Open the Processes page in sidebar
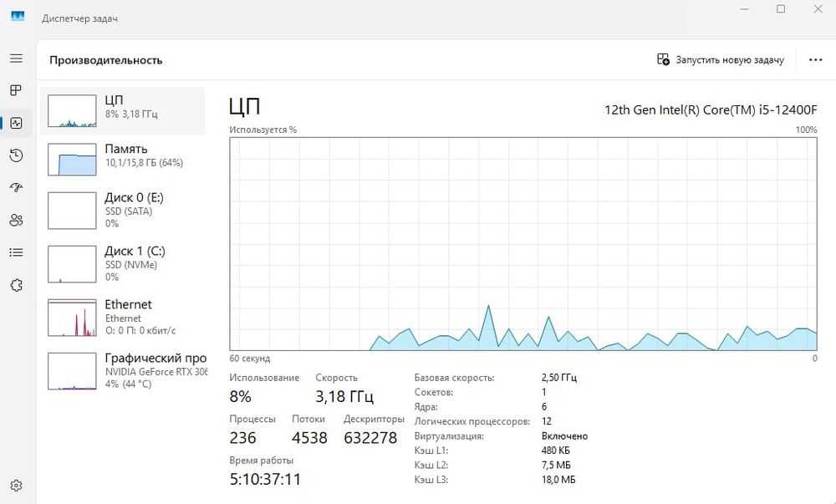This screenshot has height=504, width=836. coord(17,90)
